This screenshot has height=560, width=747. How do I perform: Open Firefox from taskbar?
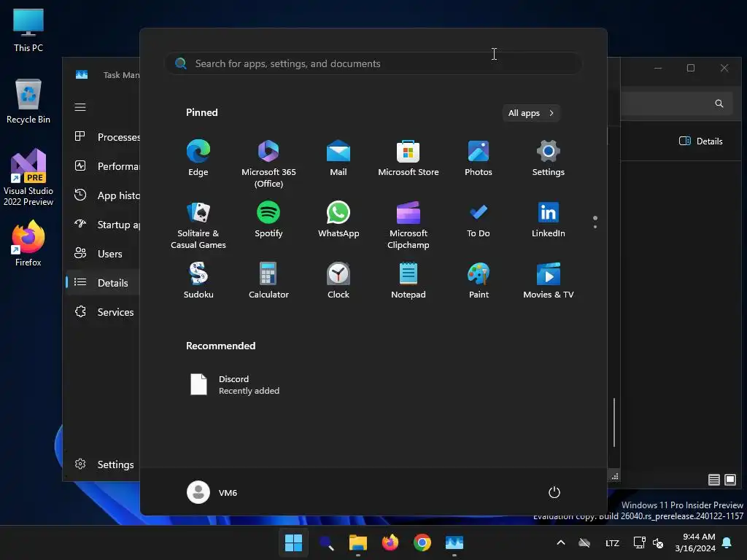point(390,542)
